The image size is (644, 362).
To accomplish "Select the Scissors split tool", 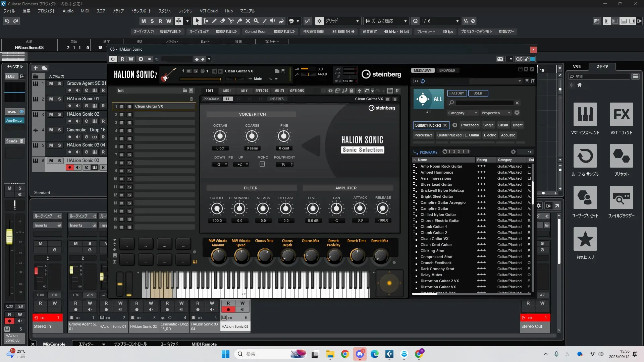I will (231, 21).
